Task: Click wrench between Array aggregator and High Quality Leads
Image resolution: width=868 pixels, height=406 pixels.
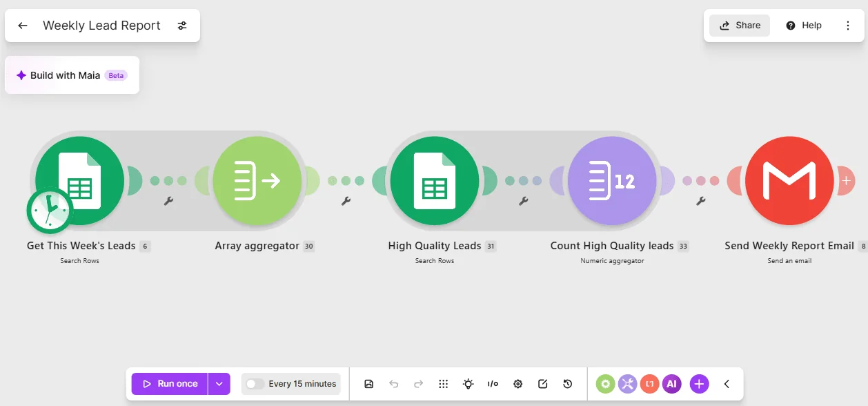Action: tap(346, 201)
